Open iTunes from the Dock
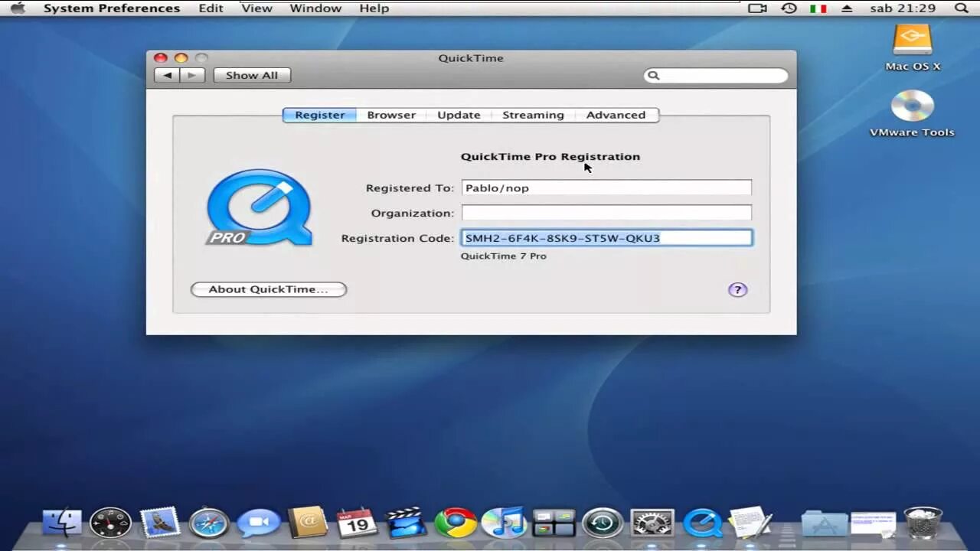Screen dimensions: 980x551 click(x=504, y=523)
